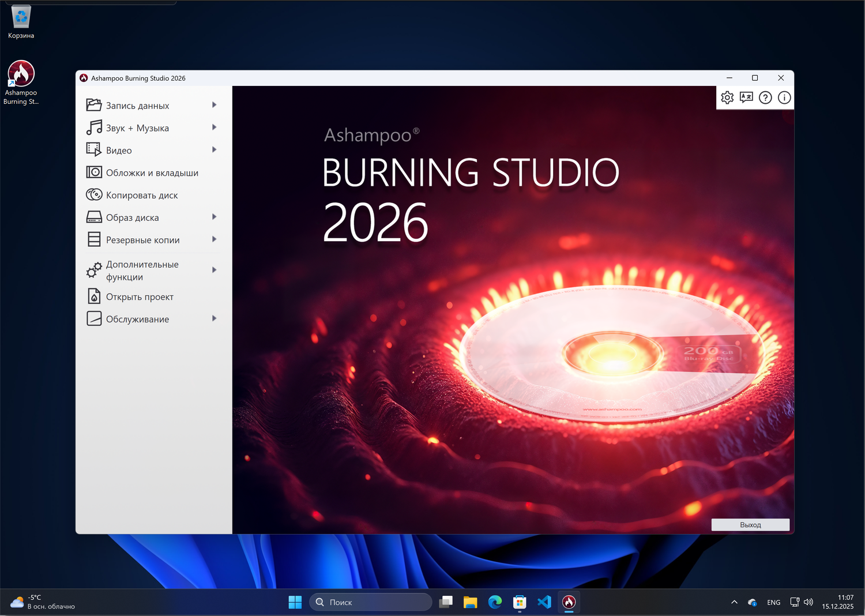Show hidden system tray icons chevron

click(734, 602)
